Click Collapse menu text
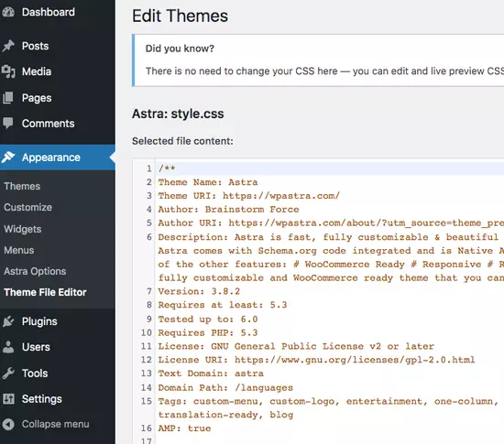 [x=55, y=424]
